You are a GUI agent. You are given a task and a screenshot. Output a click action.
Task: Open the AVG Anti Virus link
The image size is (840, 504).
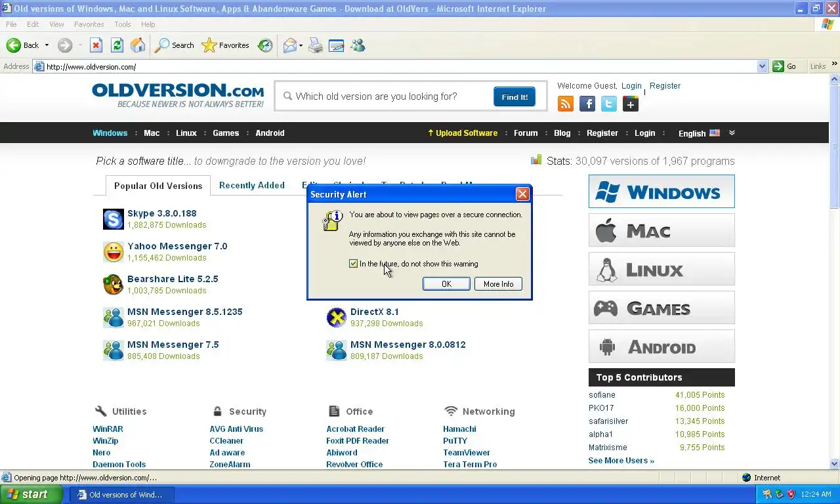tap(236, 429)
